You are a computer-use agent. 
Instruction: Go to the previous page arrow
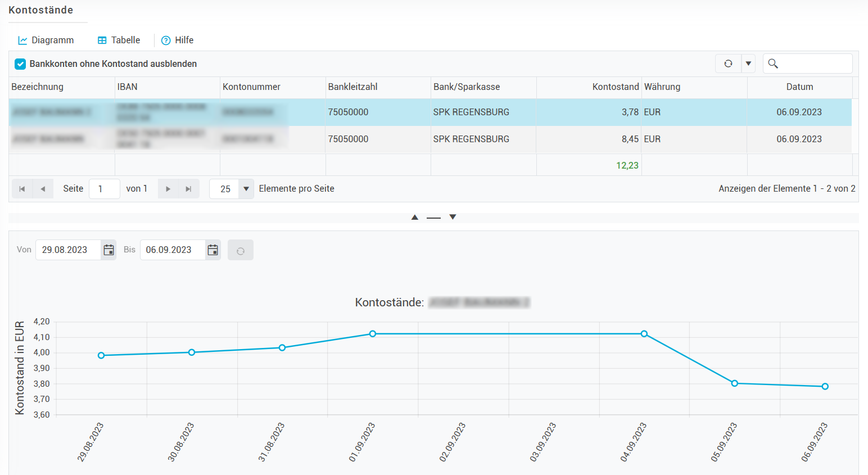(43, 189)
